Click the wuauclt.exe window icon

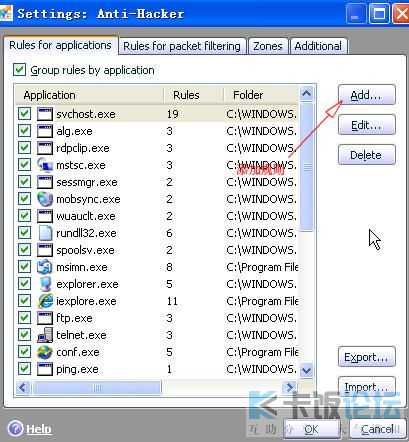(x=45, y=216)
